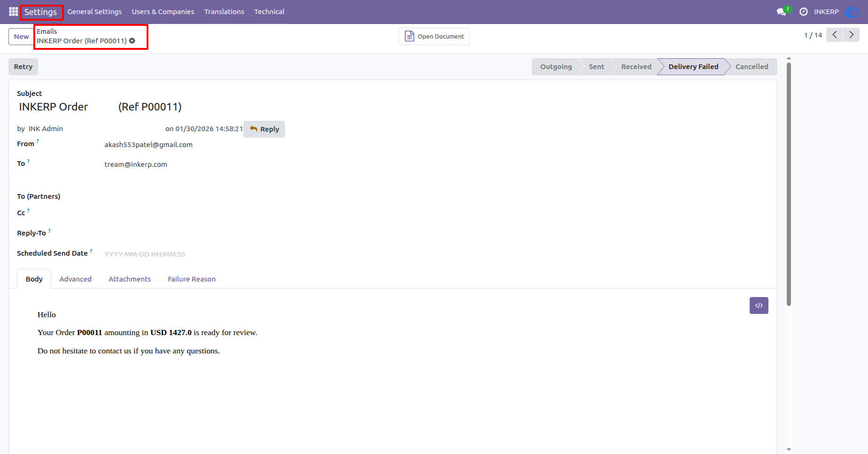Viewport: 868px width, 454px height.
Task: Set status to Outgoing
Action: pyautogui.click(x=556, y=67)
